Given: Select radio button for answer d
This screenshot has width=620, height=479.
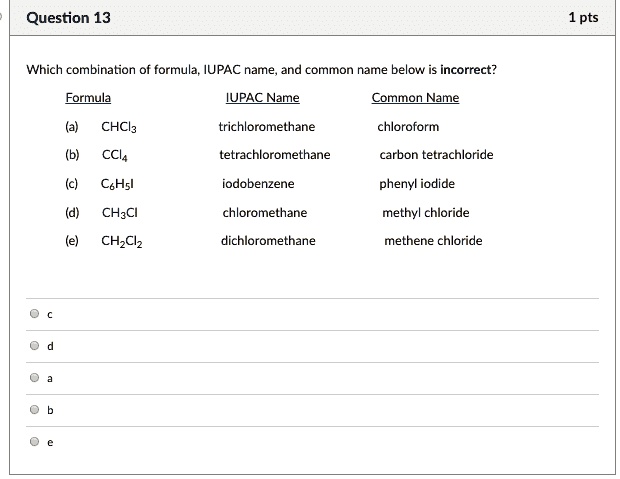Looking at the screenshot, I should (x=35, y=346).
